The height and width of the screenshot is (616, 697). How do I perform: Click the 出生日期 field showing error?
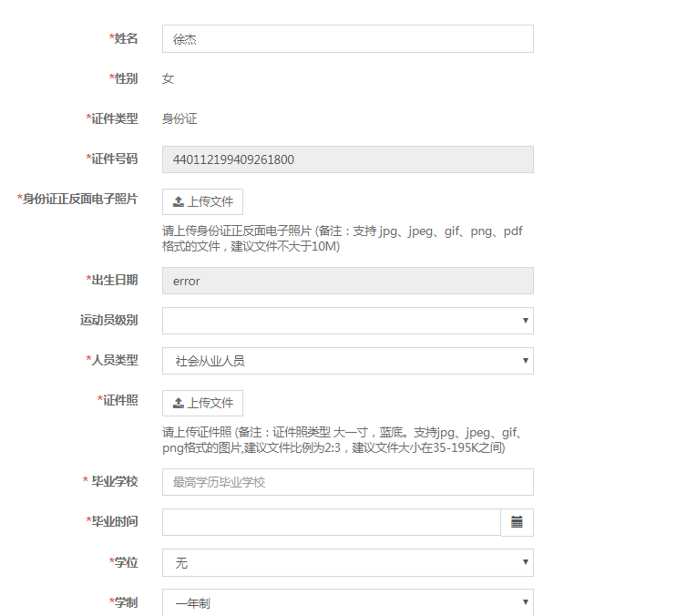(348, 281)
